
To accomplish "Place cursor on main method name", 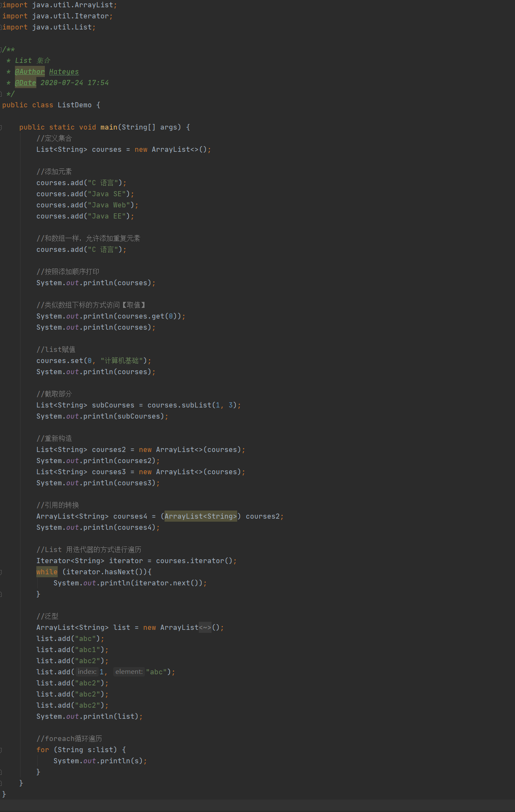I will tap(109, 127).
